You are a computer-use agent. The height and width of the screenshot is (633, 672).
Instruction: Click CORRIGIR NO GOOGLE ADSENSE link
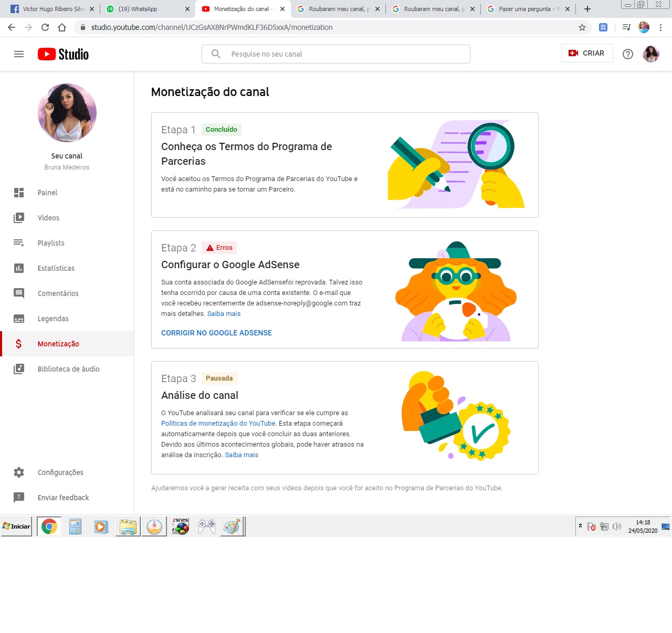tap(216, 333)
